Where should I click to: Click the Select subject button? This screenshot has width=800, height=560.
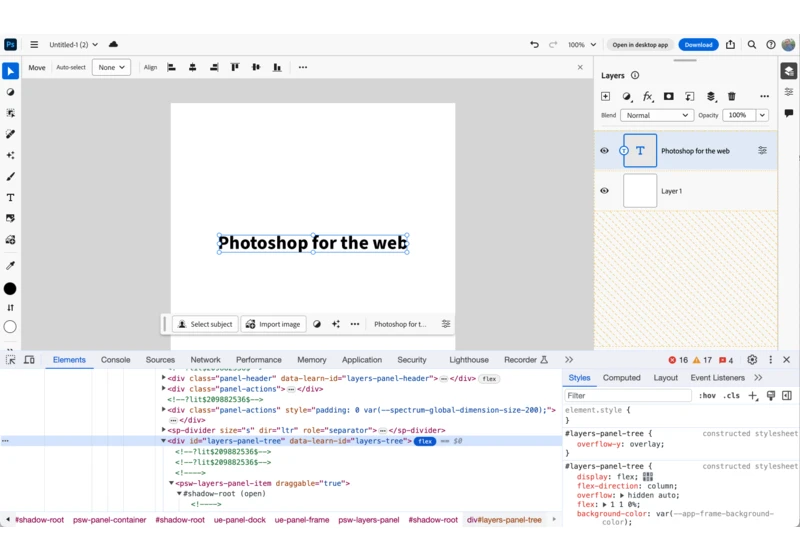pos(206,324)
